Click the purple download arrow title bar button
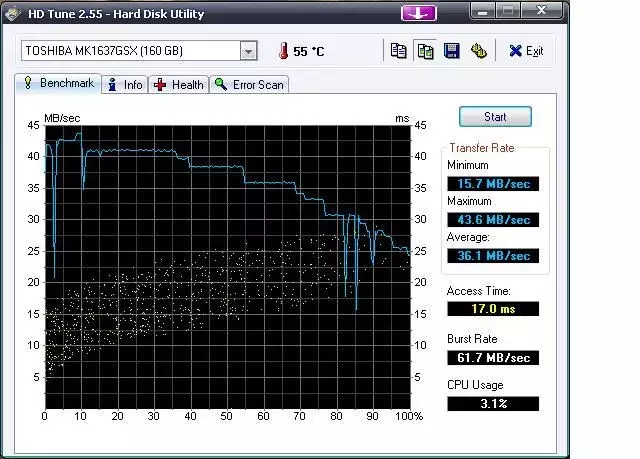640x459 pixels. [x=419, y=13]
